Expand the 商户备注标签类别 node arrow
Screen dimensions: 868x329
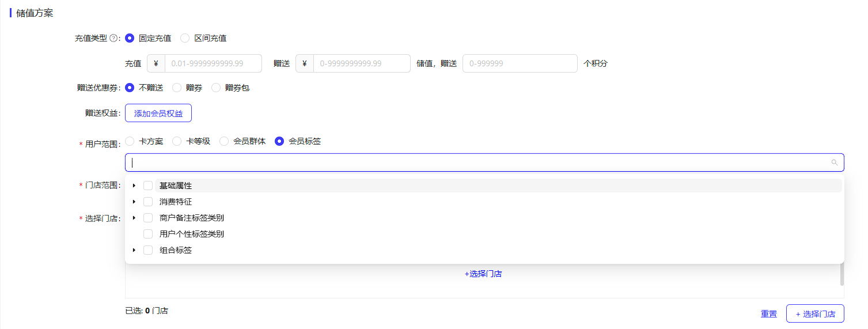tap(134, 218)
